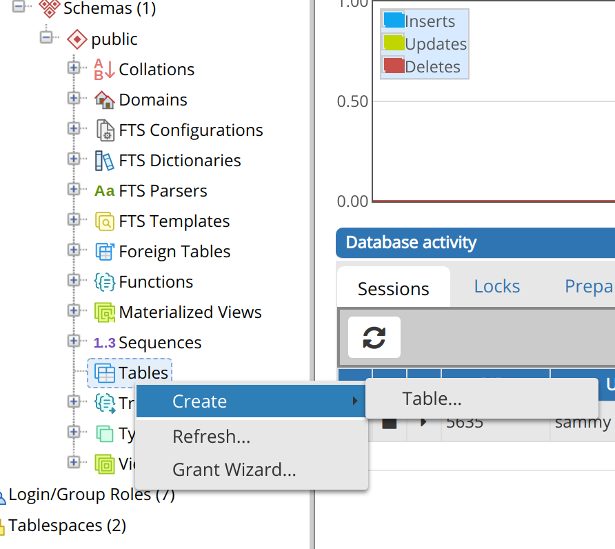This screenshot has height=549, width=615.
Task: Expand the Domains node
Action: [74, 98]
